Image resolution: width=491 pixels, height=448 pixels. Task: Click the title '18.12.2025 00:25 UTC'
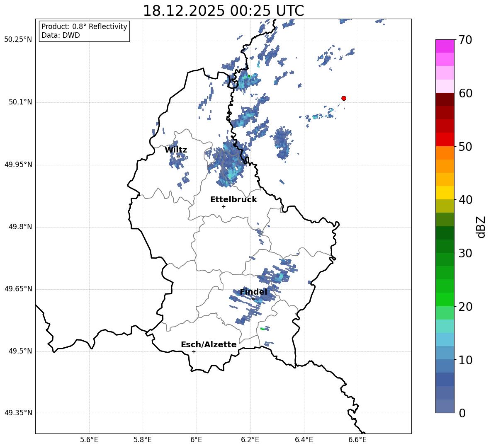tap(223, 11)
